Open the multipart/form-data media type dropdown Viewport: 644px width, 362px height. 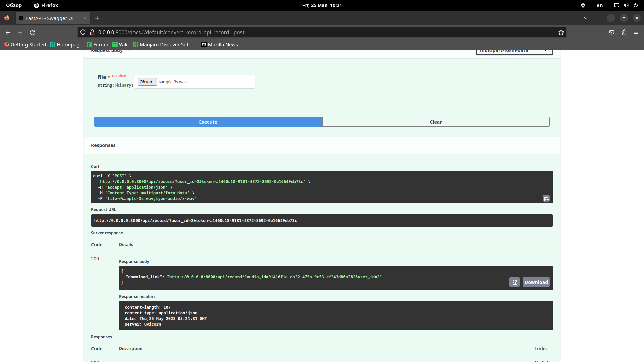514,50
